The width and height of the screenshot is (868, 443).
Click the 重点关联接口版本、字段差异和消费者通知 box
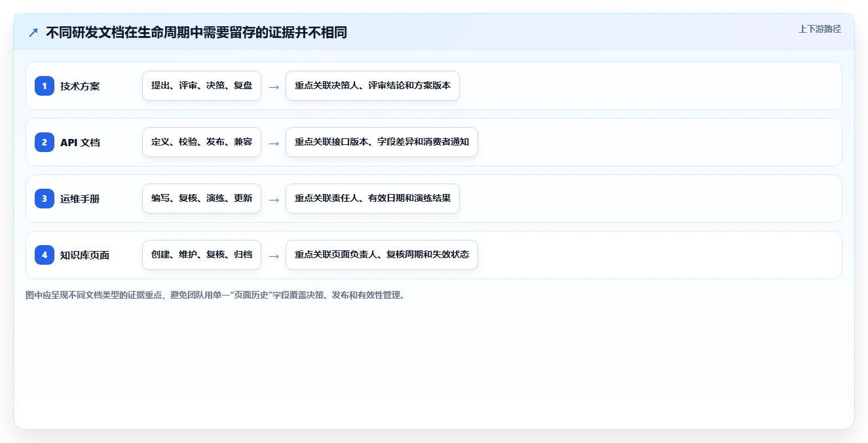[x=382, y=142]
